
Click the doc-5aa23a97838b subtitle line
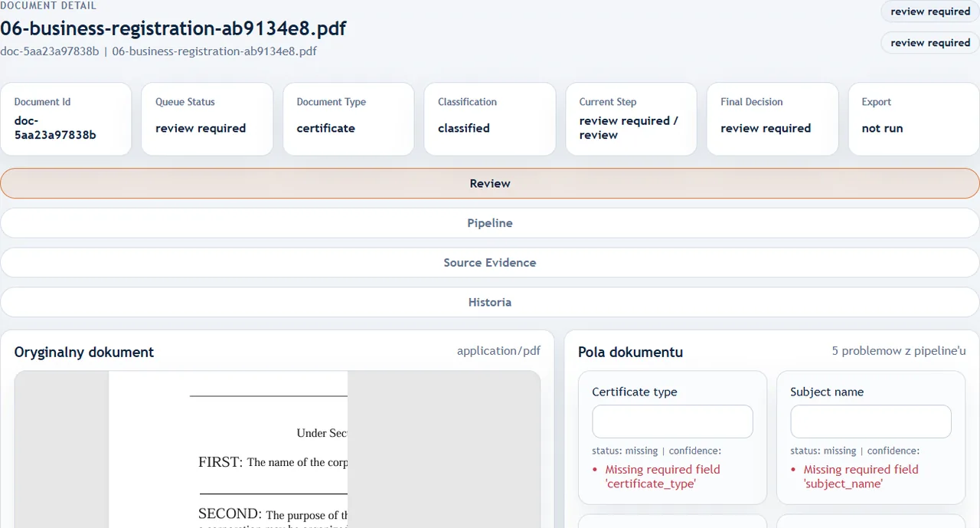coord(158,51)
